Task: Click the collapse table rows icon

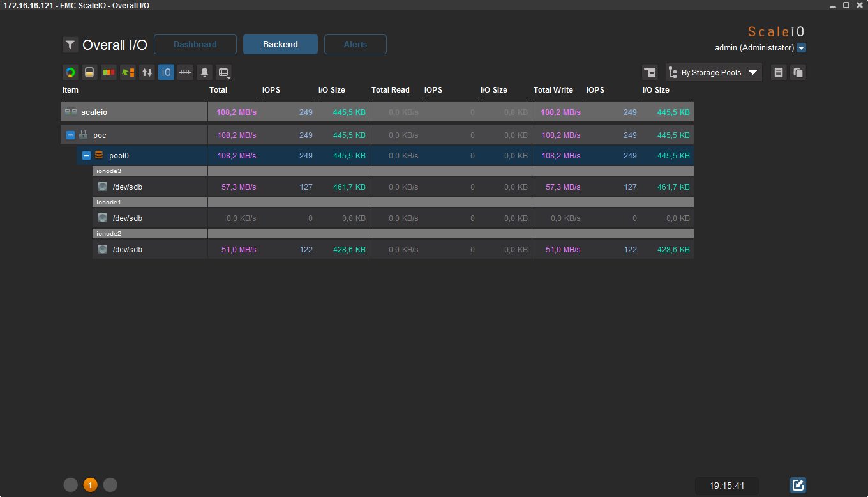Action: 650,72
